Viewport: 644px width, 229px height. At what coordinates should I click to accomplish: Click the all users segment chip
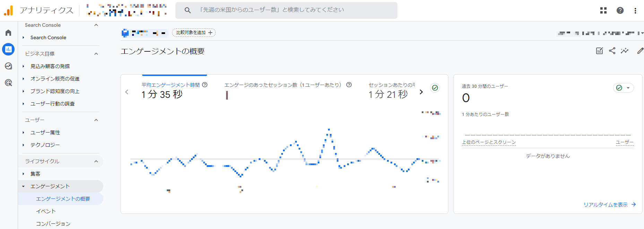click(x=145, y=33)
